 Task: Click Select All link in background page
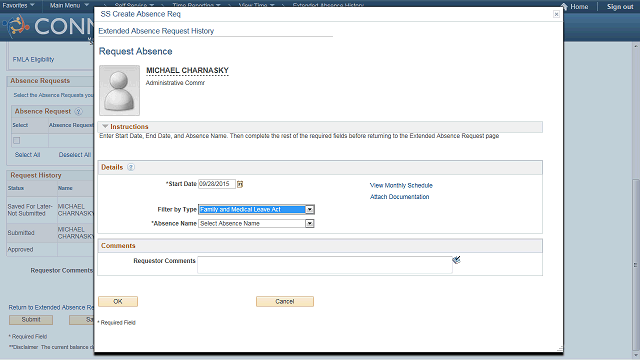tap(27, 155)
